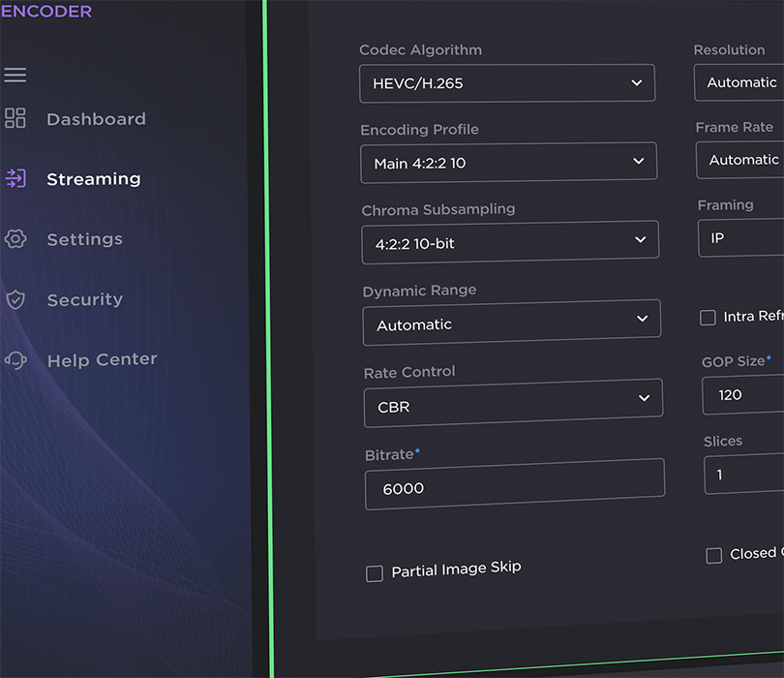
Task: Click the ENCODER logo text
Action: [45, 12]
